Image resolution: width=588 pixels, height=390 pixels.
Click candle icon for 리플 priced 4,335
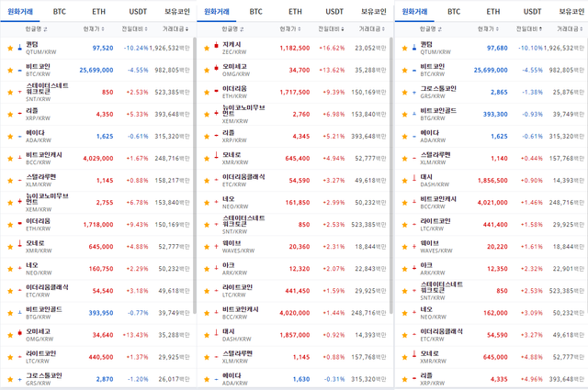pyautogui.click(x=414, y=378)
